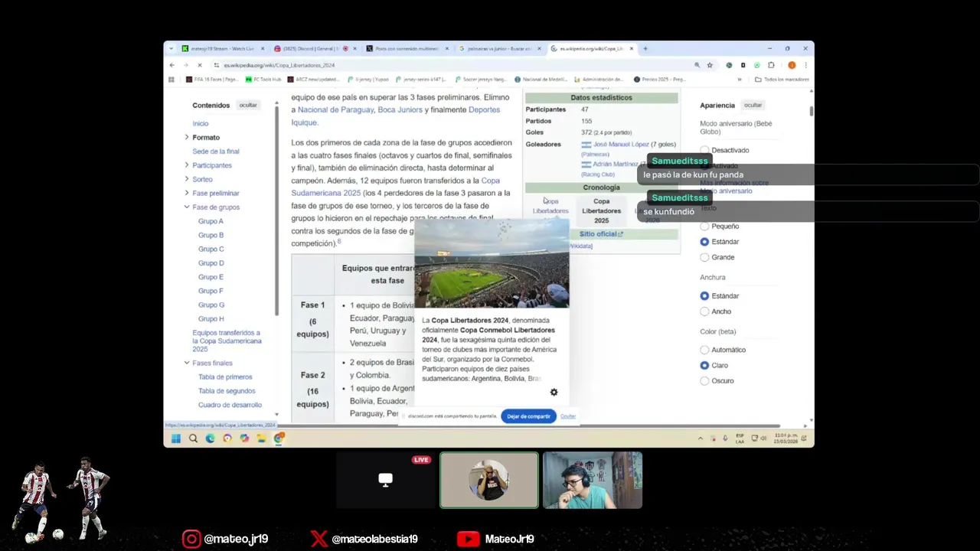Image resolution: width=980 pixels, height=551 pixels.
Task: Go to Inicio in the contents list
Action: (x=201, y=123)
